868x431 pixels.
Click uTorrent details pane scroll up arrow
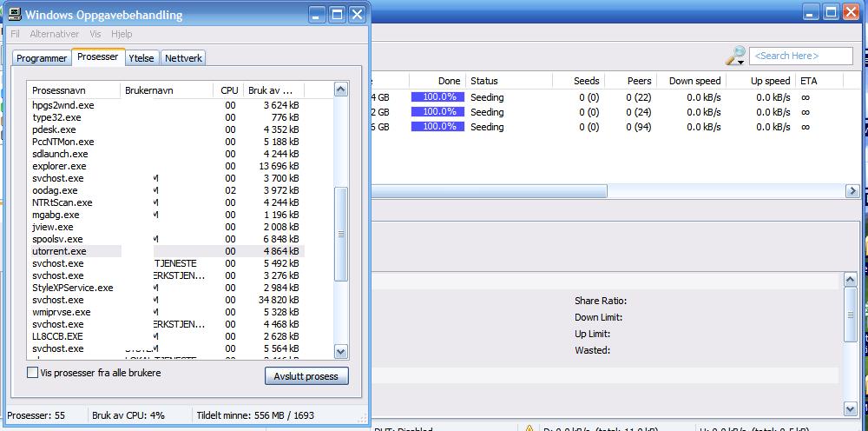(x=851, y=281)
